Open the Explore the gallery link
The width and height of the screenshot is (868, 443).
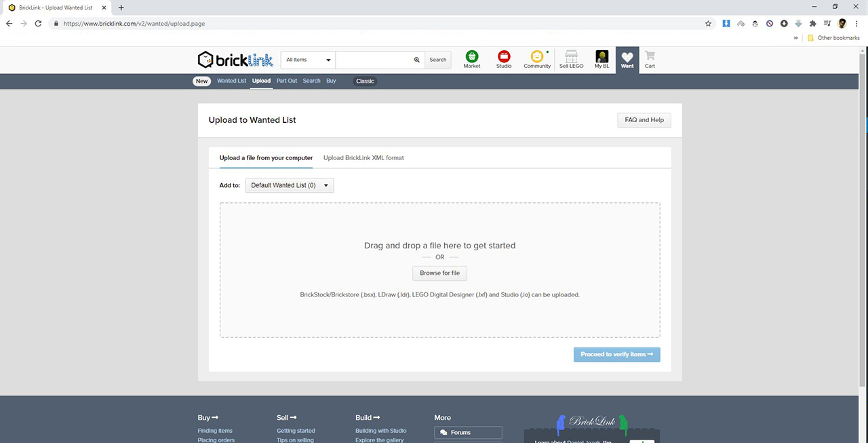pos(380,440)
